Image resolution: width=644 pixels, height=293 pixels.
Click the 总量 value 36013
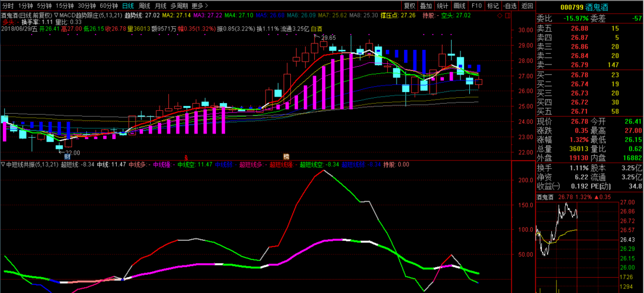[x=578, y=149]
